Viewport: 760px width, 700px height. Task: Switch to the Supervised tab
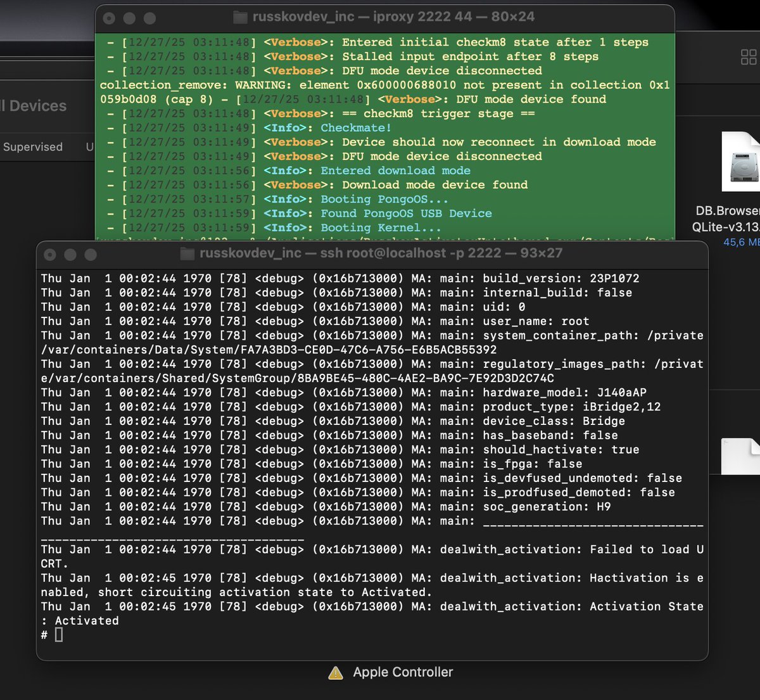pos(33,146)
